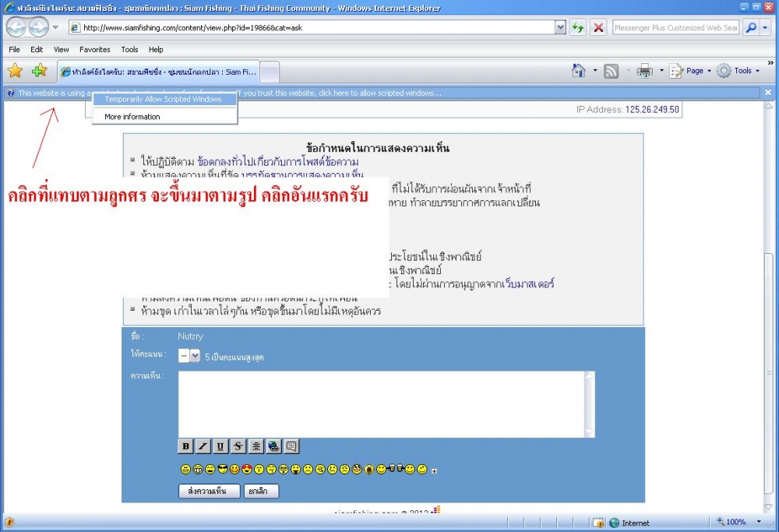Open the View menu
Viewport: 779px width, 532px height.
click(61, 49)
